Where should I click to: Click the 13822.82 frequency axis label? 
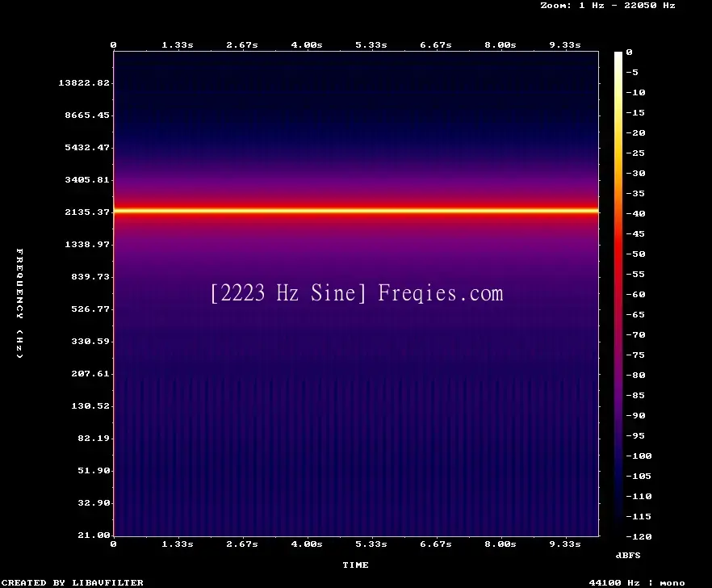[x=84, y=82]
